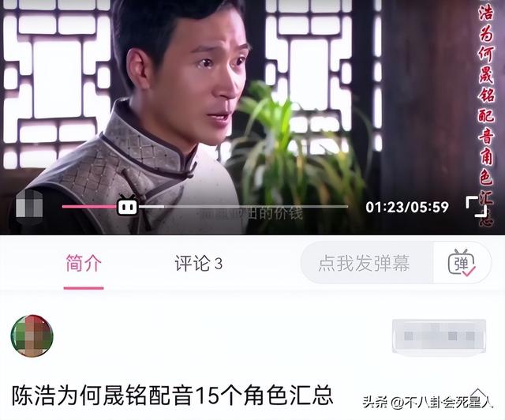Click the pixelated play/pause button in player
The image size is (505, 420).
coord(29,207)
